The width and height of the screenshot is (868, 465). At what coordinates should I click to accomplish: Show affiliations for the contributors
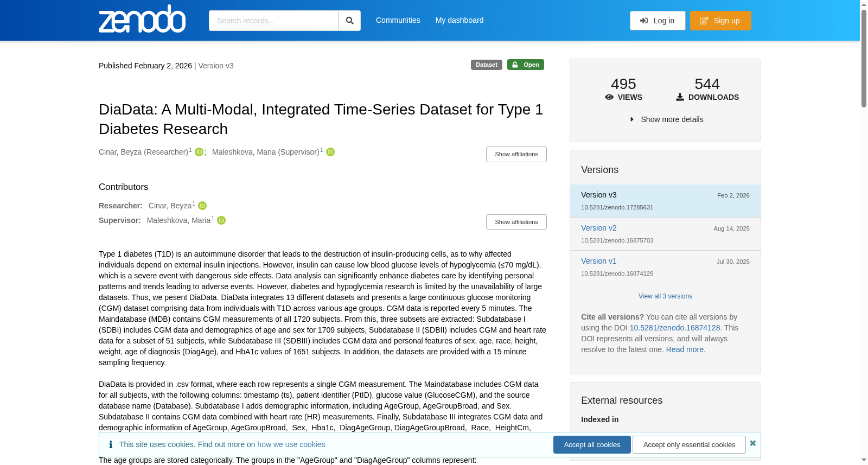click(x=516, y=222)
